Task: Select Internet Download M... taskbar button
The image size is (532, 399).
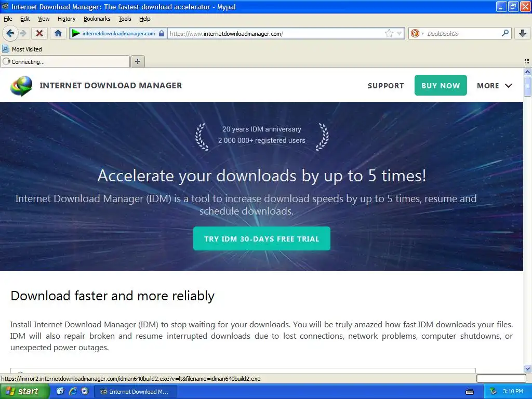Action: pyautogui.click(x=136, y=392)
